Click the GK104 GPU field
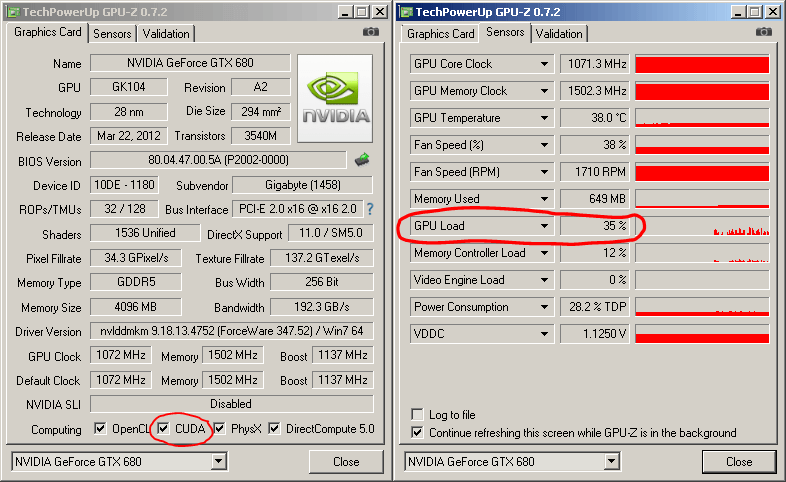 click(x=129, y=87)
